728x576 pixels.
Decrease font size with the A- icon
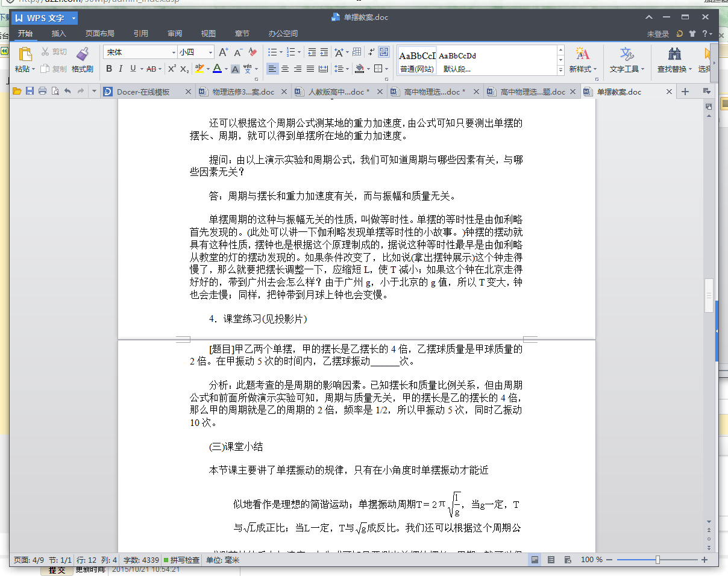tap(238, 52)
